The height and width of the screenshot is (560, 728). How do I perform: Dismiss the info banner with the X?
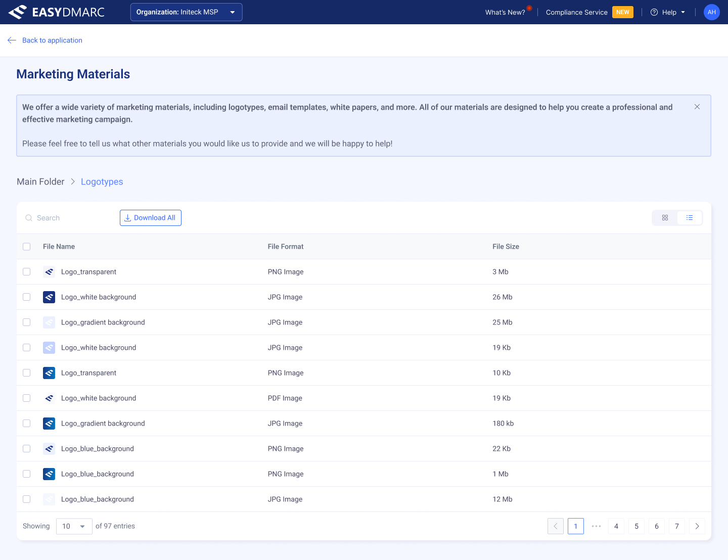[697, 107]
